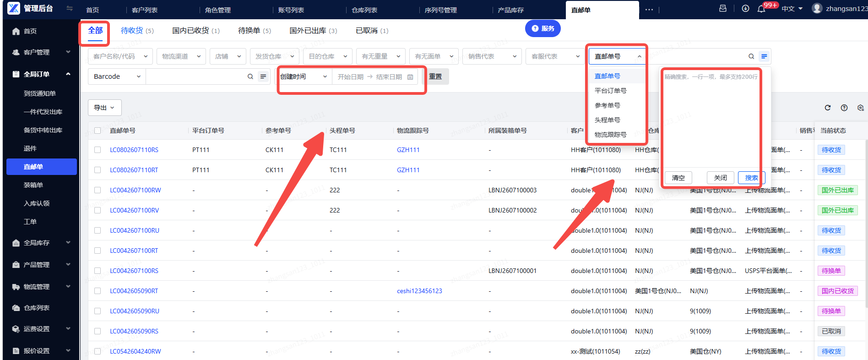
Task: Click the blue 服务 help button
Action: (x=543, y=28)
